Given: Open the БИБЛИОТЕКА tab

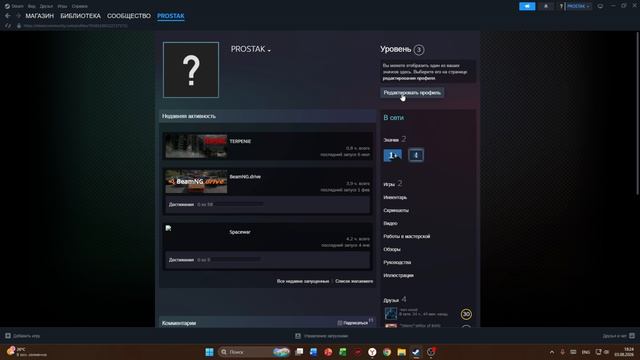Looking at the screenshot, I should [x=80, y=16].
